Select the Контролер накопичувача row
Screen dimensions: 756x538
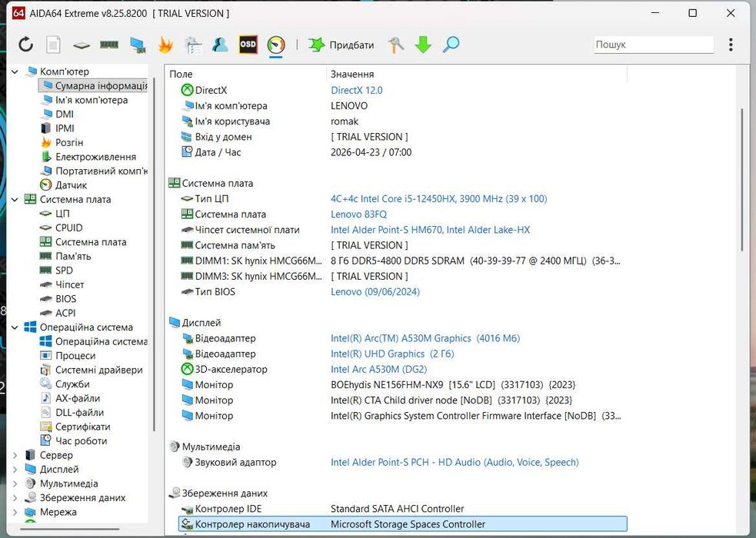tap(402, 524)
